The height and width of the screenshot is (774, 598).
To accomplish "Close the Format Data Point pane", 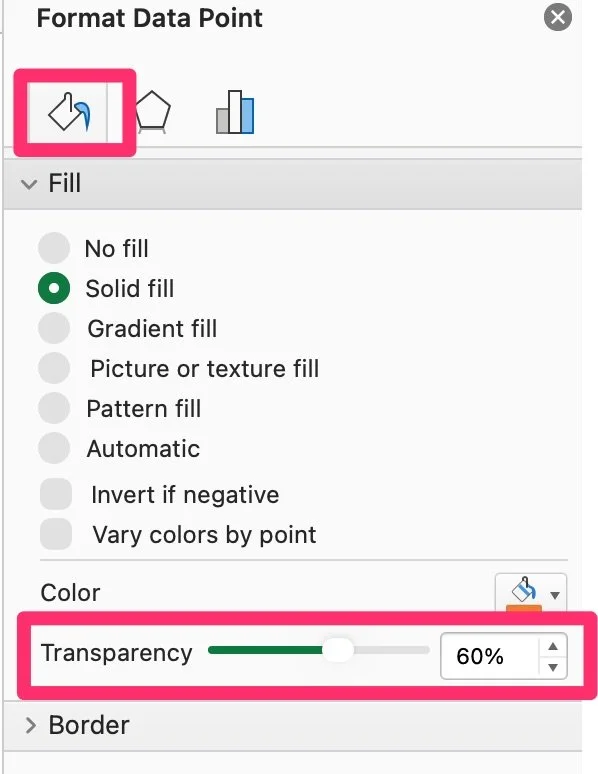I will click(558, 17).
